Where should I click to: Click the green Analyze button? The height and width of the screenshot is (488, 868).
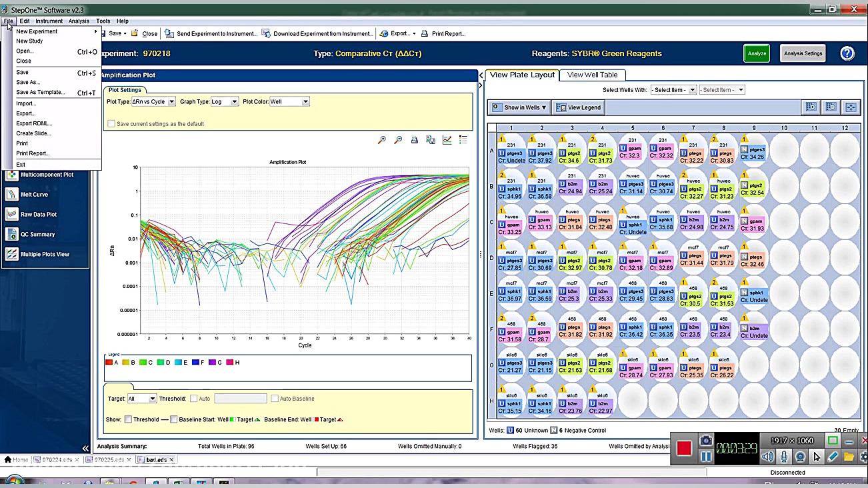click(757, 53)
